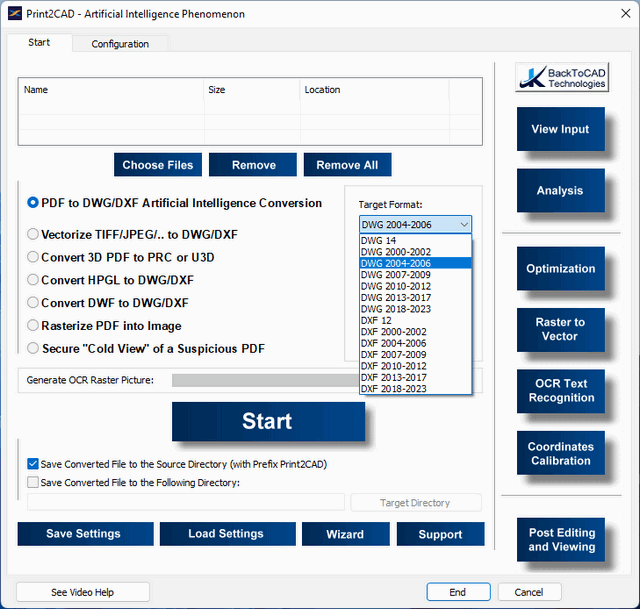Image resolution: width=640 pixels, height=609 pixels.
Task: Click the Location column header in file list
Action: [323, 90]
